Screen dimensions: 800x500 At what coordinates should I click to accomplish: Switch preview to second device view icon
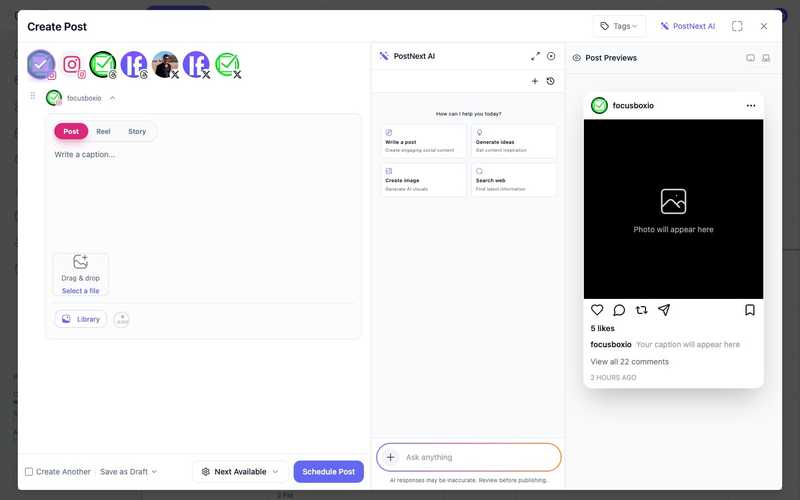pyautogui.click(x=766, y=58)
